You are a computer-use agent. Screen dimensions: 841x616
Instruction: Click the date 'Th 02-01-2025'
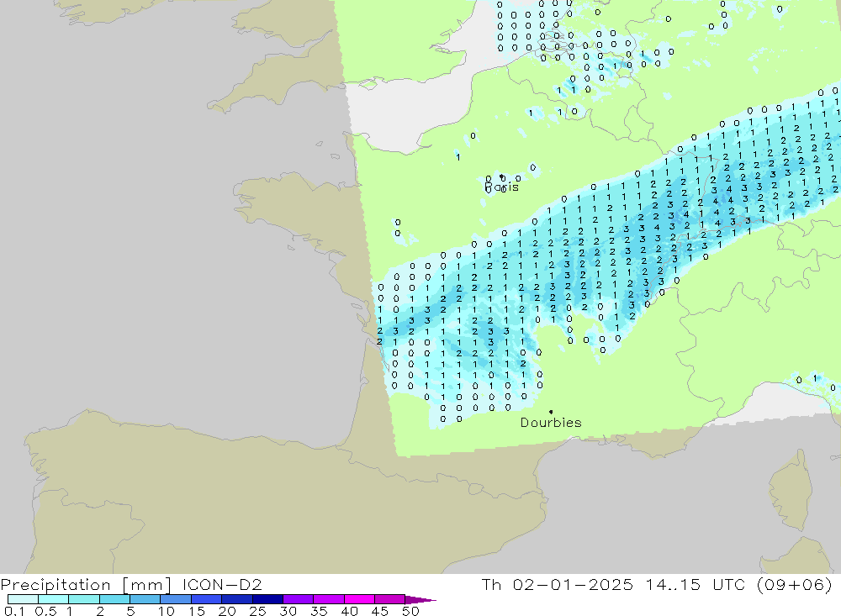point(557,584)
